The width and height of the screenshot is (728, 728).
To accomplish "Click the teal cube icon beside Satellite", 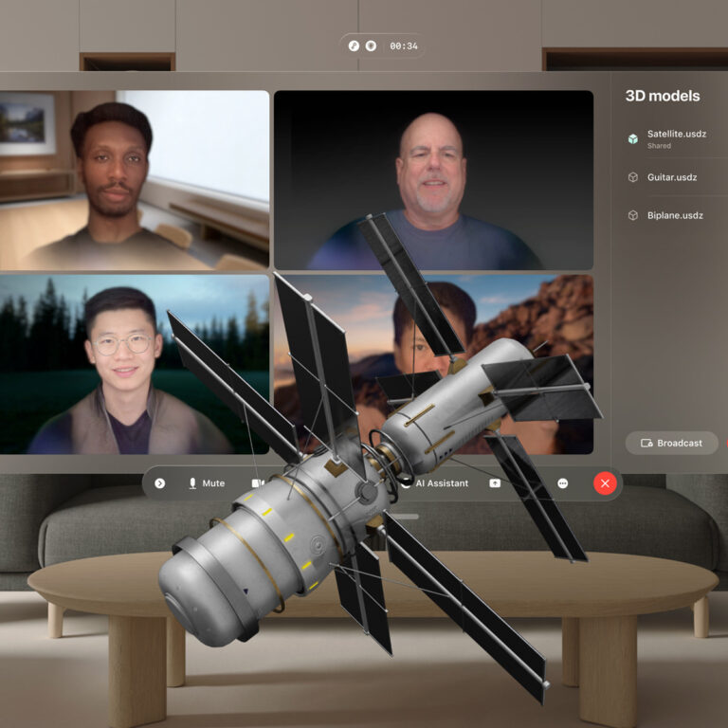I will point(633,139).
